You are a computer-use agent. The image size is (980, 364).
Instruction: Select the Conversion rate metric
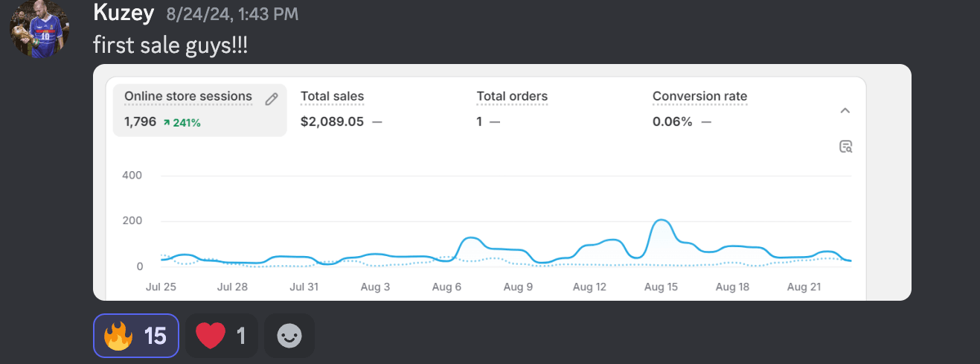tap(699, 97)
